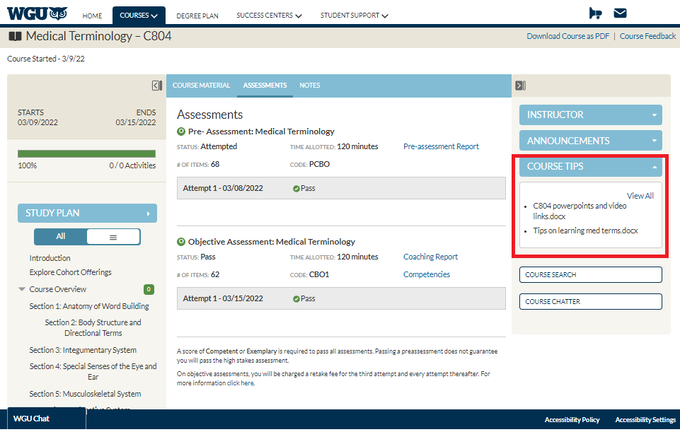The width and height of the screenshot is (680, 432).
Task: Open the notifications flag icon
Action: point(596,14)
